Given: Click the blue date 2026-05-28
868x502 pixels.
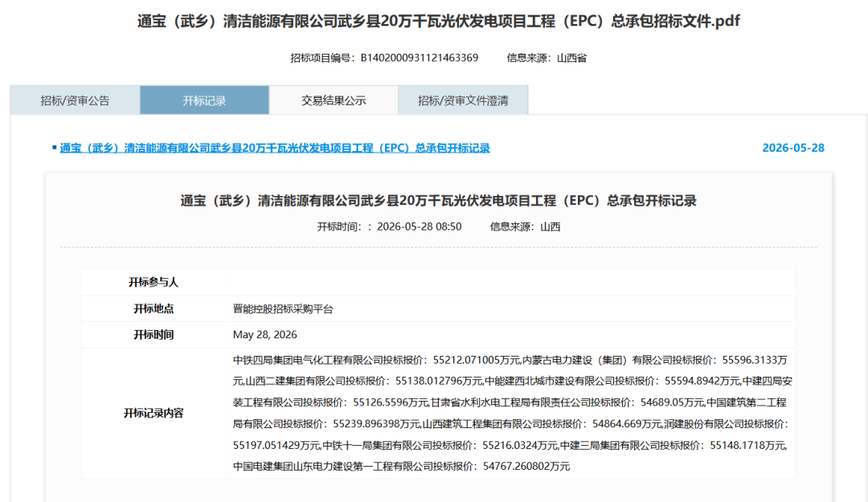Looking at the screenshot, I should tap(792, 148).
